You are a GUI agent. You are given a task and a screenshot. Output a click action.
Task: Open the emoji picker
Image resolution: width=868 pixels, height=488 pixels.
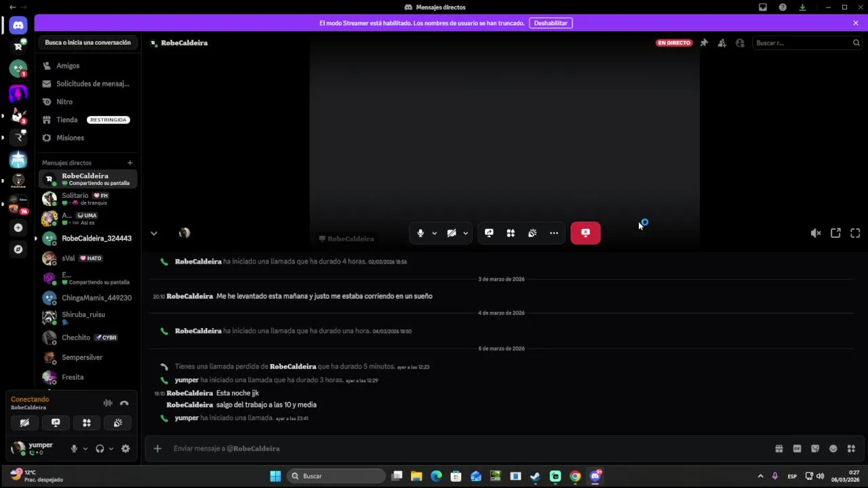(833, 449)
